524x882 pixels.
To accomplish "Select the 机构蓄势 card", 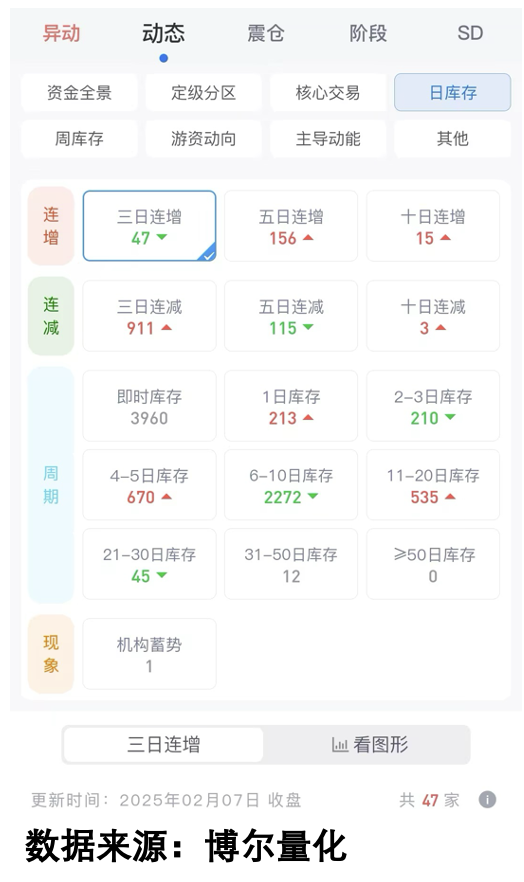I will tap(150, 654).
